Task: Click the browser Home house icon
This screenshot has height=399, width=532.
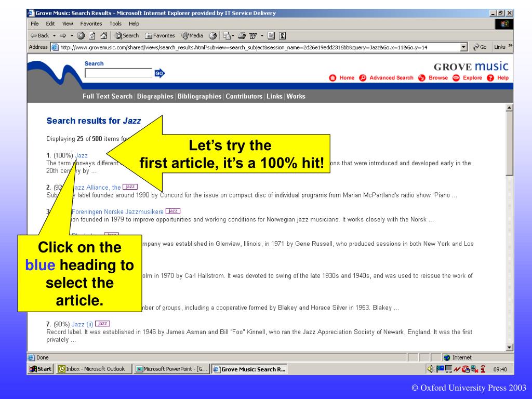Action: coord(104,36)
